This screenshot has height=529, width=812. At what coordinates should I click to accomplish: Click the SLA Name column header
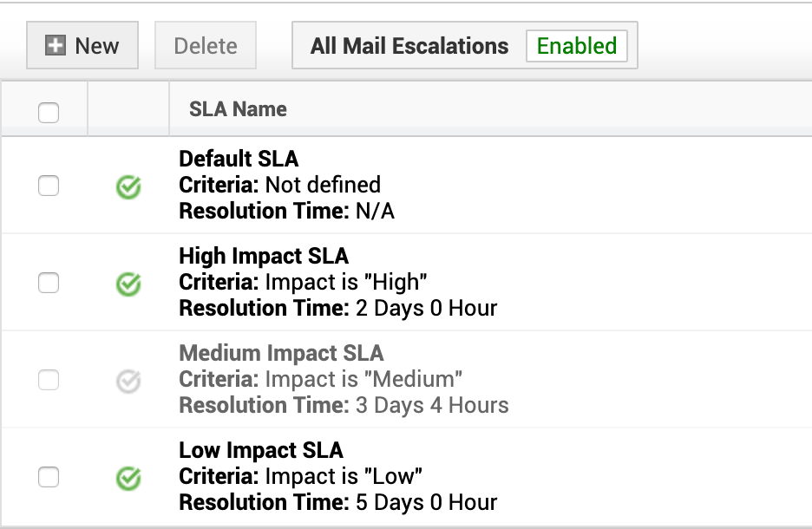(x=238, y=109)
